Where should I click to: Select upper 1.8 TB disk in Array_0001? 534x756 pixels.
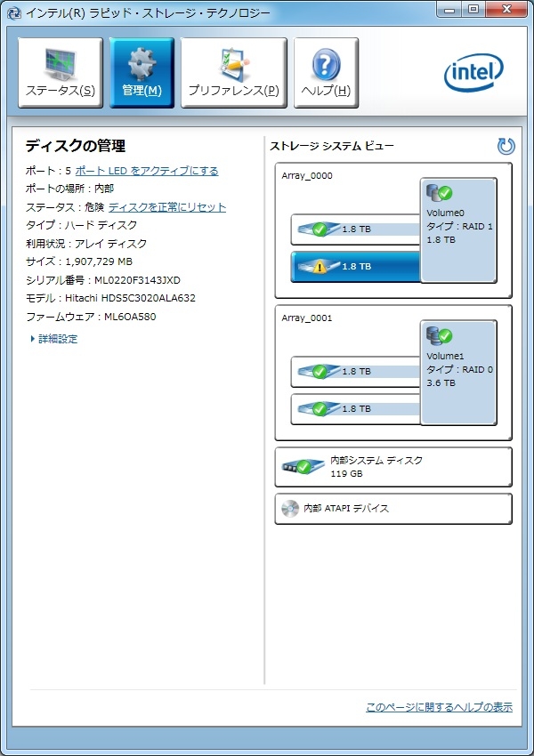[356, 372]
